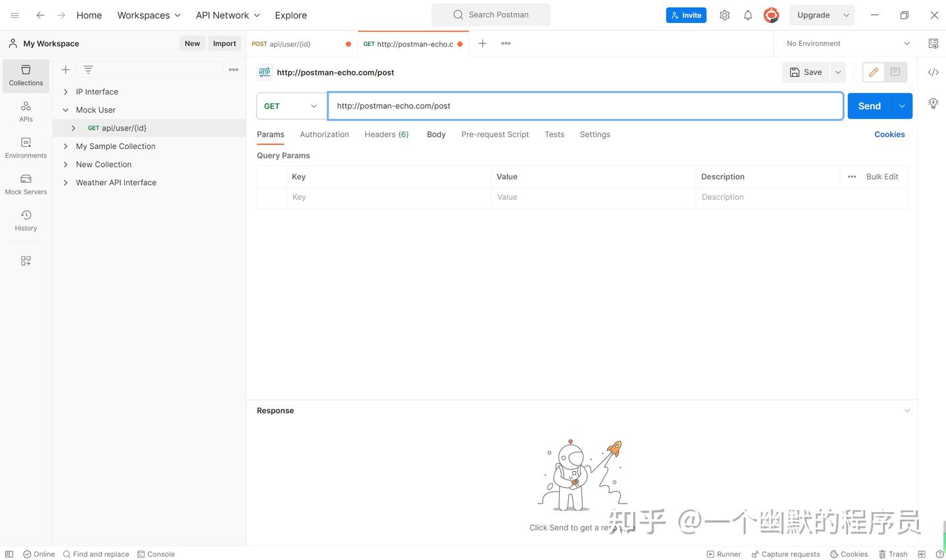The height and width of the screenshot is (560, 946).
Task: Click the Send button
Action: pyautogui.click(x=869, y=106)
